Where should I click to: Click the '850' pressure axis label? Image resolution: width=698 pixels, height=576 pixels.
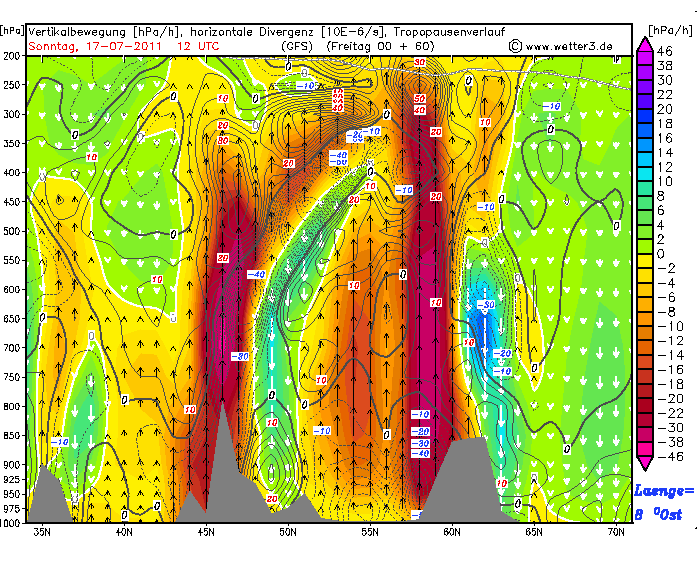pos(12,436)
